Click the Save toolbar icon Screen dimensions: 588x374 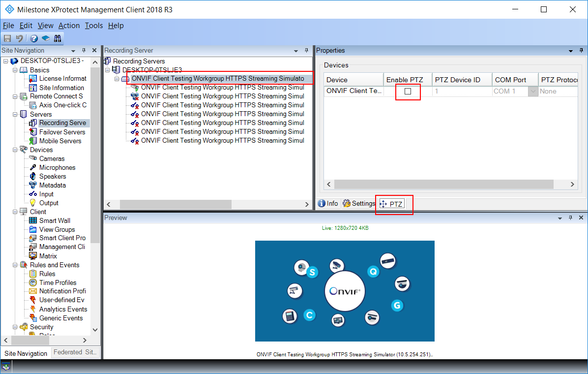coord(7,38)
